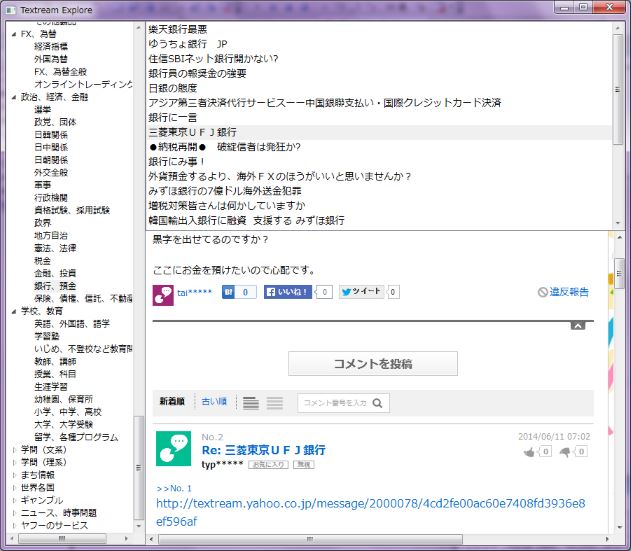This screenshot has height=551, width=631.
Task: Select 税金 in the category tree
Action: tap(42, 261)
